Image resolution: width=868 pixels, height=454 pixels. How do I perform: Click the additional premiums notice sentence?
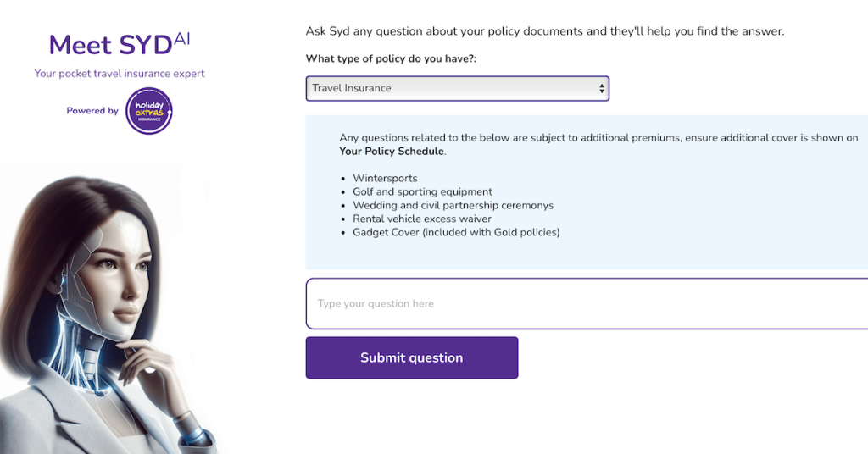pos(598,137)
